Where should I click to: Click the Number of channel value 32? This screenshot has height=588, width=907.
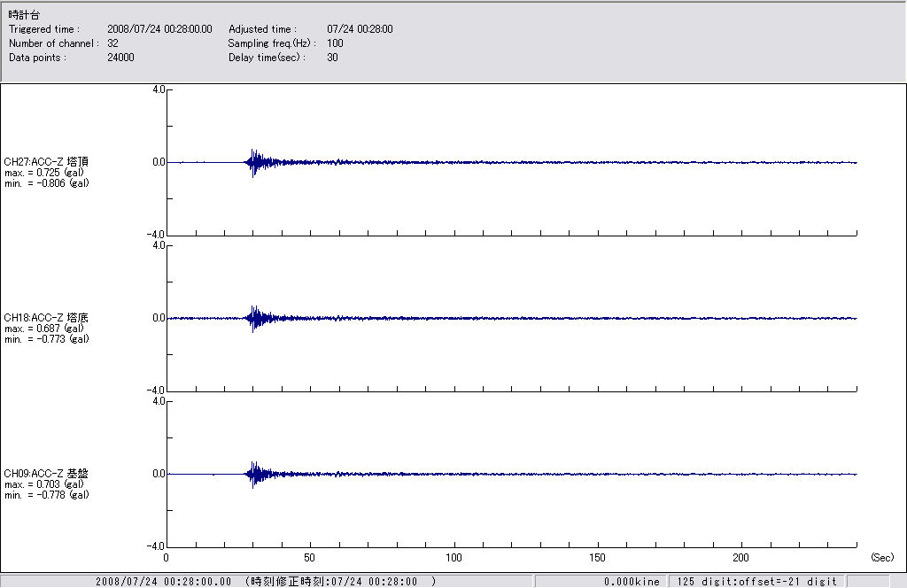112,43
